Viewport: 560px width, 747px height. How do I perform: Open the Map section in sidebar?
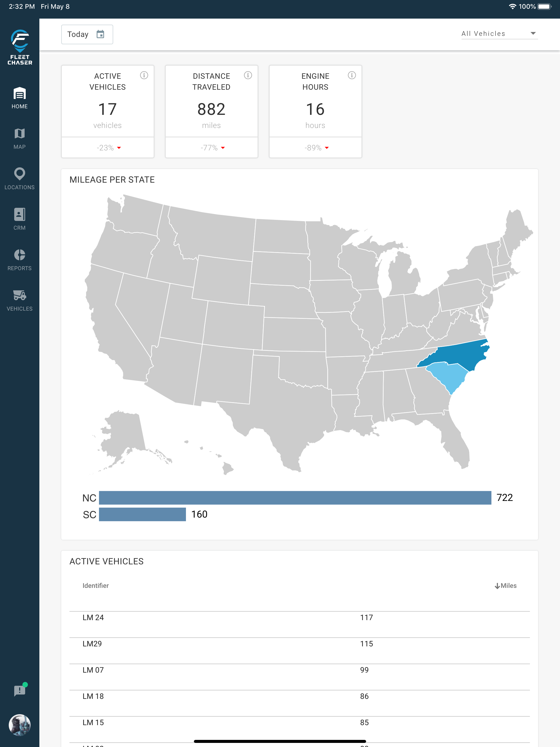(x=20, y=139)
